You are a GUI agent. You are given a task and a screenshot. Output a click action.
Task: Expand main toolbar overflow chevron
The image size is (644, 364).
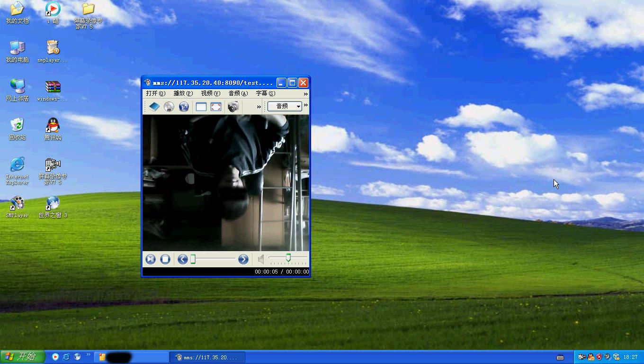[259, 107]
